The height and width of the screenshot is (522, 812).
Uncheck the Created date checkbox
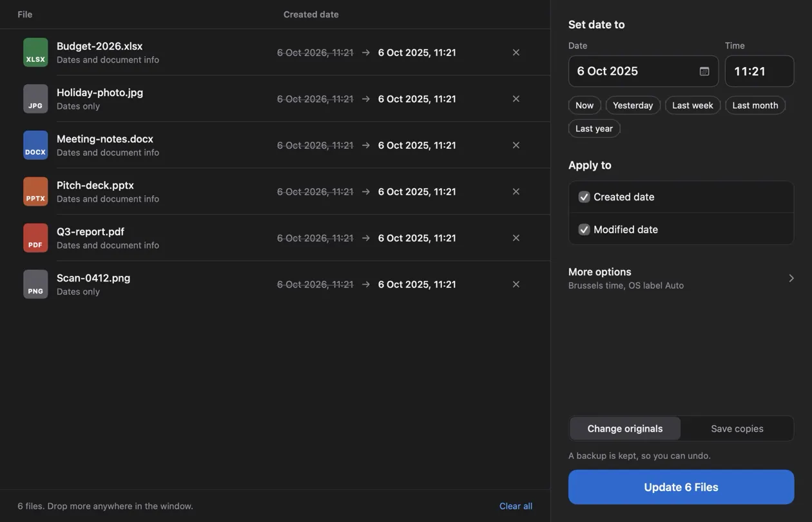(584, 197)
